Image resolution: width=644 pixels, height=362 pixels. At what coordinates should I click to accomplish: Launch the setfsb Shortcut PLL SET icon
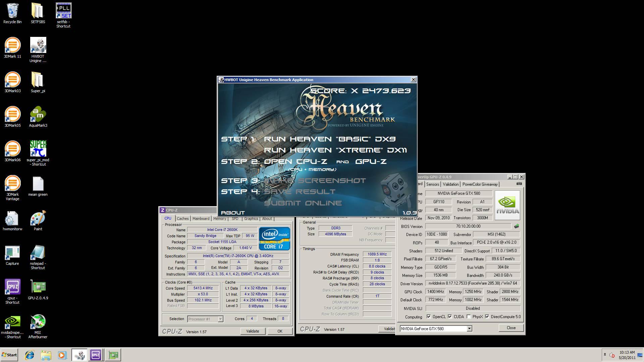[x=63, y=15]
